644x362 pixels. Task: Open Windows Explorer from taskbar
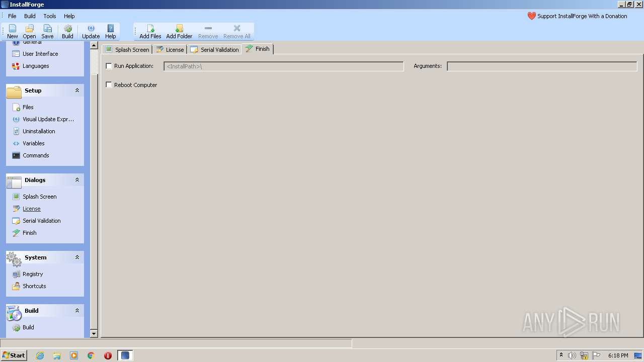click(x=57, y=355)
